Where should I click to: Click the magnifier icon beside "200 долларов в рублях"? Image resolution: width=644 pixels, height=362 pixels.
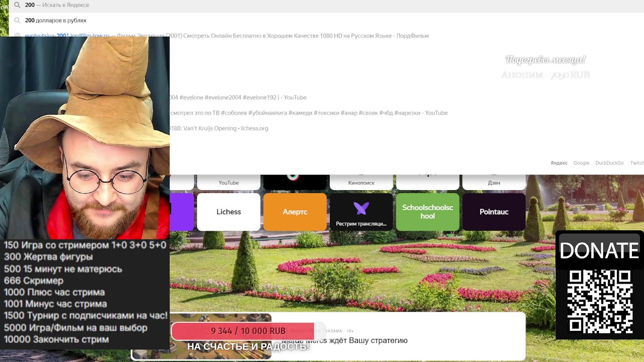17,21
